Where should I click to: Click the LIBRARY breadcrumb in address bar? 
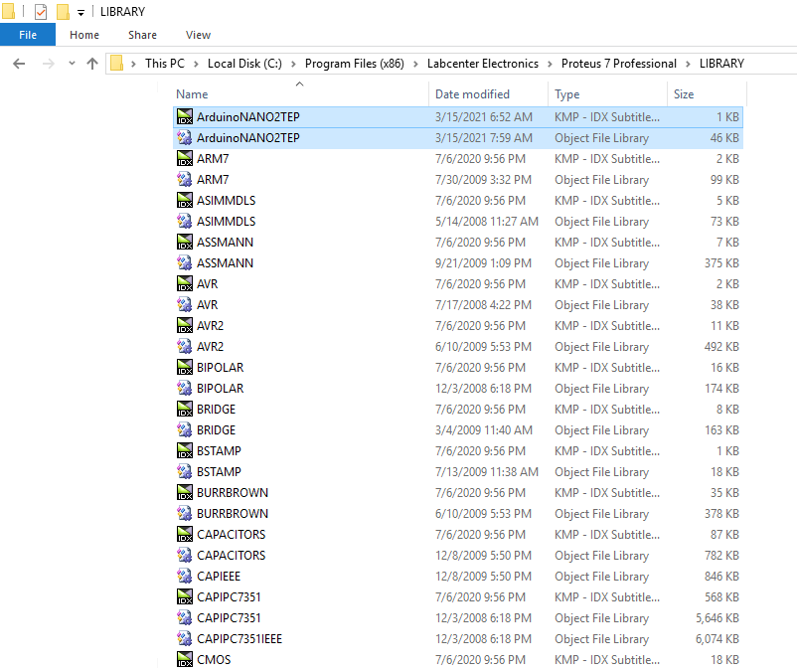[x=721, y=64]
